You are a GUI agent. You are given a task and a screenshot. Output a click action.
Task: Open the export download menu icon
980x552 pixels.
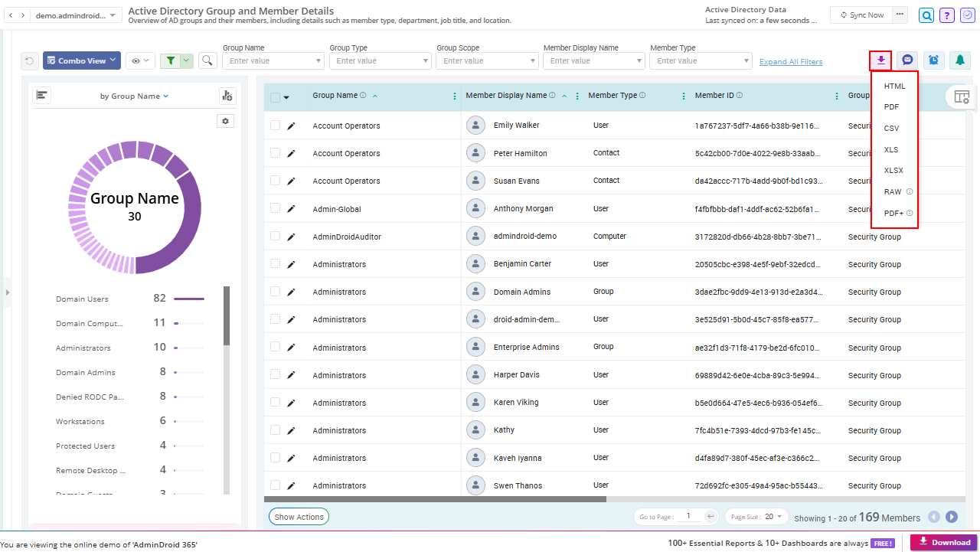tap(880, 60)
